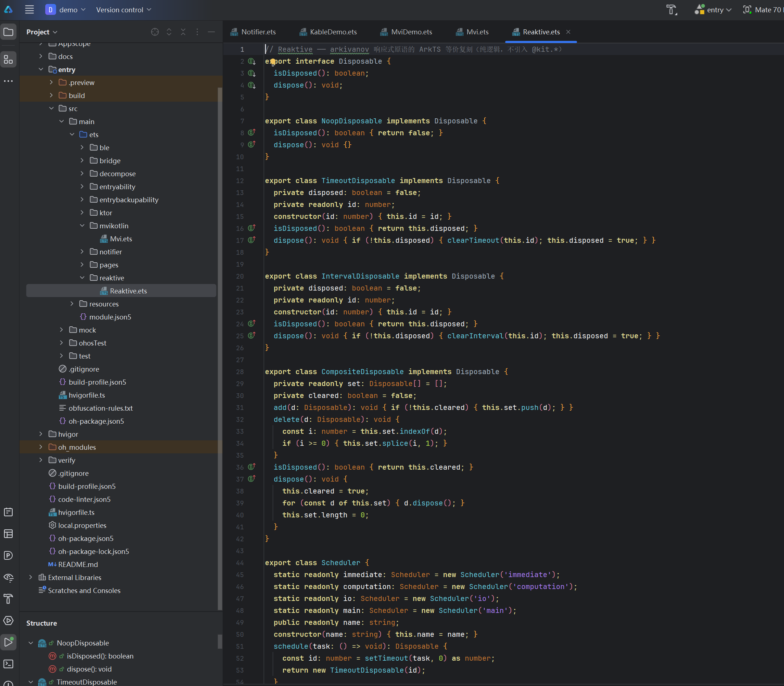Expand the ble folder
The width and height of the screenshot is (784, 686).
coord(82,147)
